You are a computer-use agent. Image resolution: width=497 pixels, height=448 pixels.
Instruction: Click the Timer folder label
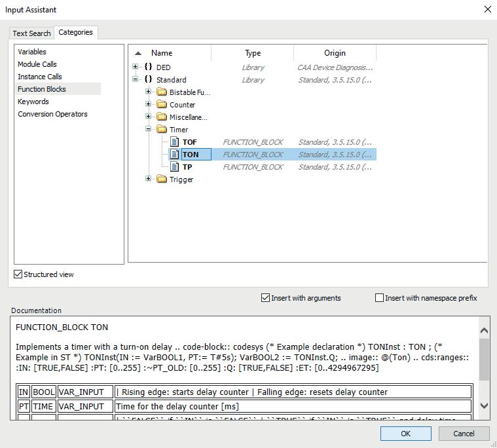tap(179, 130)
